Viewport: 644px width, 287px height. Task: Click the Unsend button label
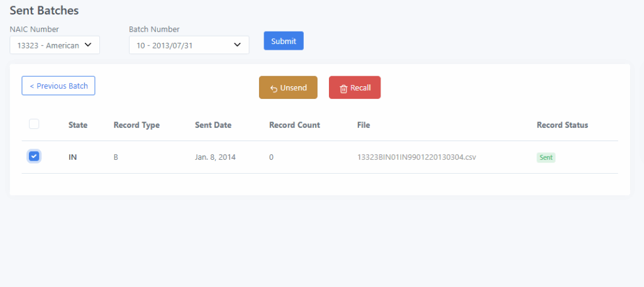coord(293,88)
